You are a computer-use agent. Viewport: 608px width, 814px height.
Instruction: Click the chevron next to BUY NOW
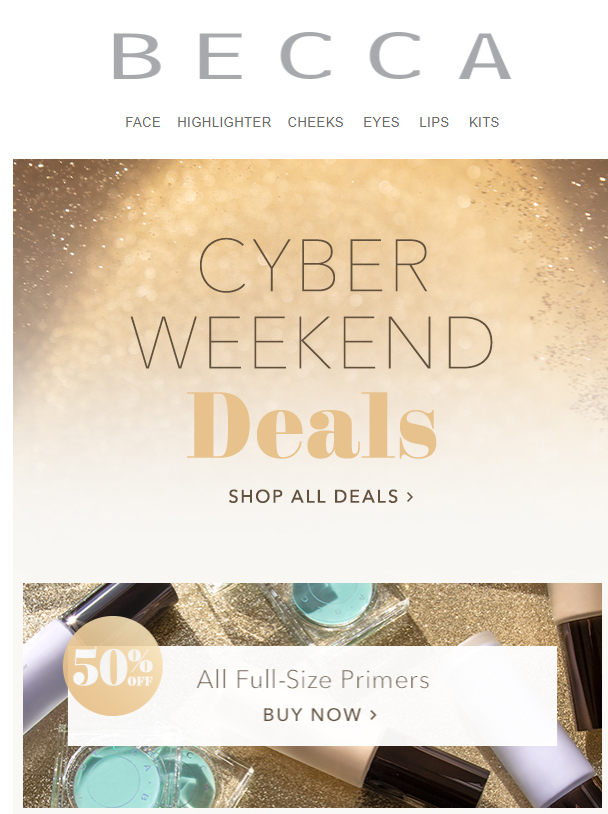373,715
